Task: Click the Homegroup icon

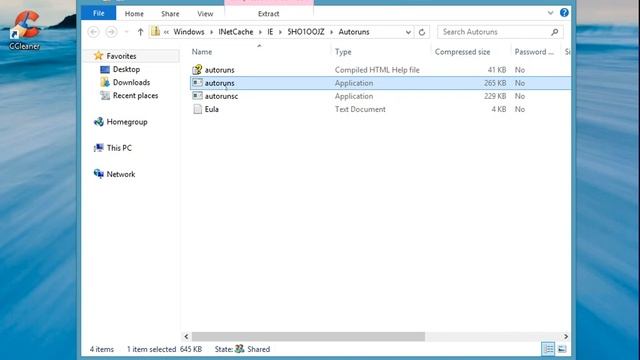Action: (98, 122)
